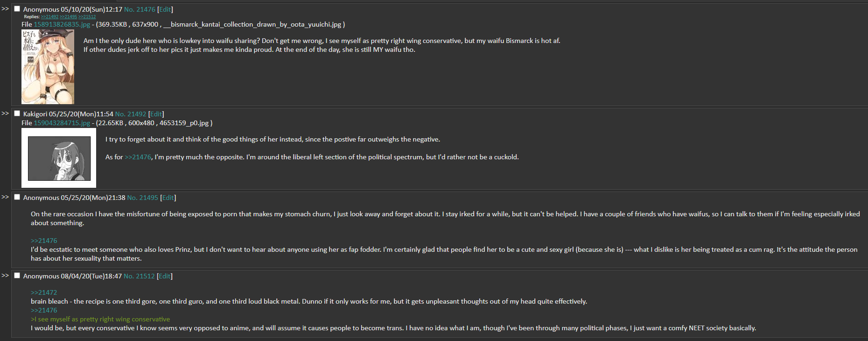The height and width of the screenshot is (341, 868).
Task: Click the Edit link on post 21476
Action: (165, 9)
